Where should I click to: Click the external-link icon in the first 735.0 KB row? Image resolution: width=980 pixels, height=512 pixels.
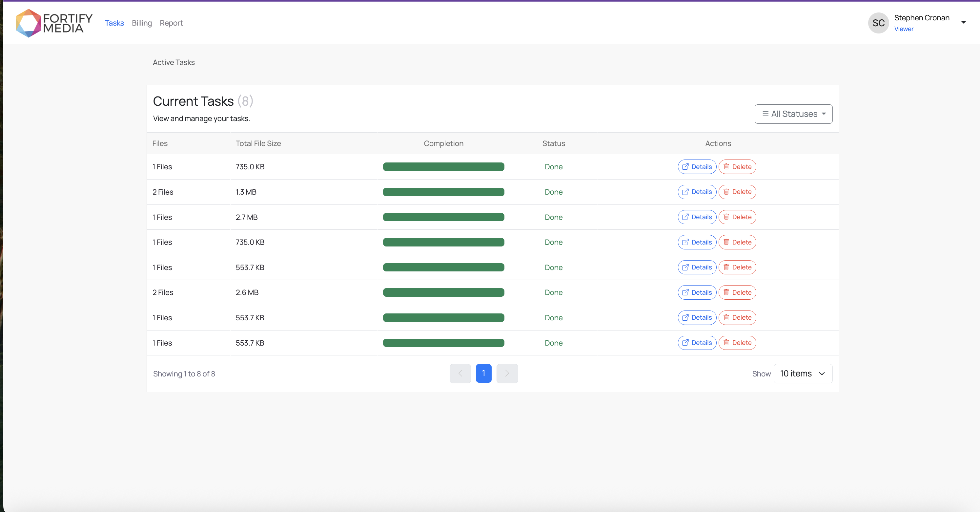[685, 167]
